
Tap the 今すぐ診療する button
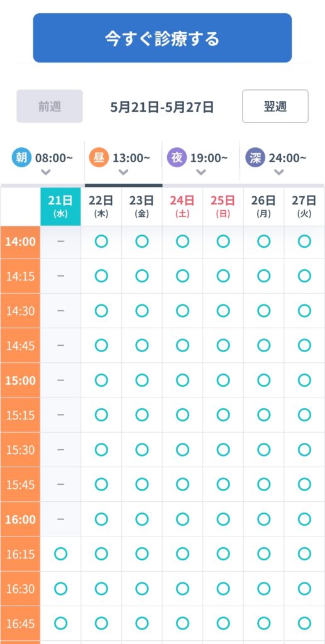coord(162,38)
